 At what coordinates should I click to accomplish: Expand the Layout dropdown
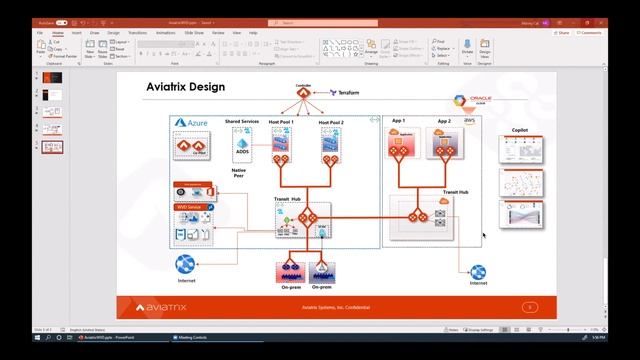[120, 42]
